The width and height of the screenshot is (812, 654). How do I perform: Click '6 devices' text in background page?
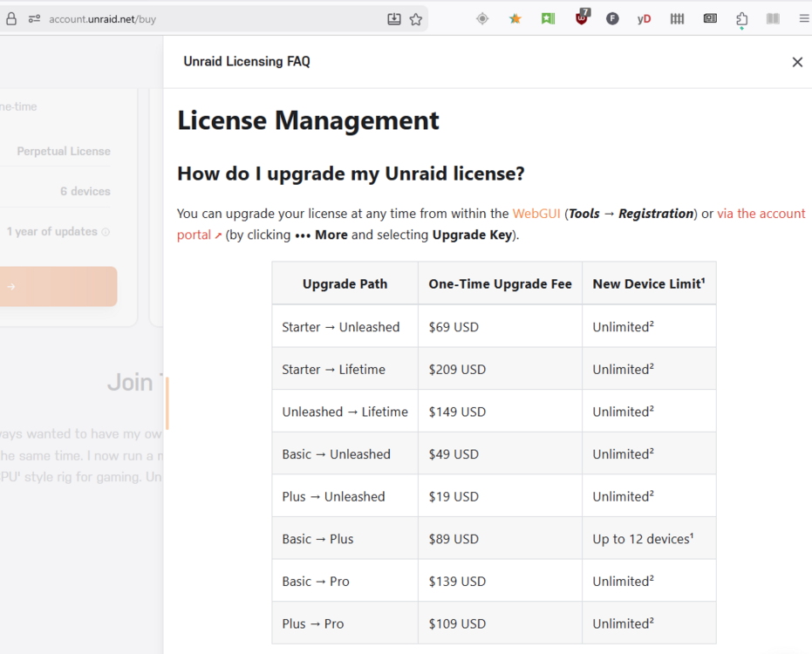[x=85, y=191]
